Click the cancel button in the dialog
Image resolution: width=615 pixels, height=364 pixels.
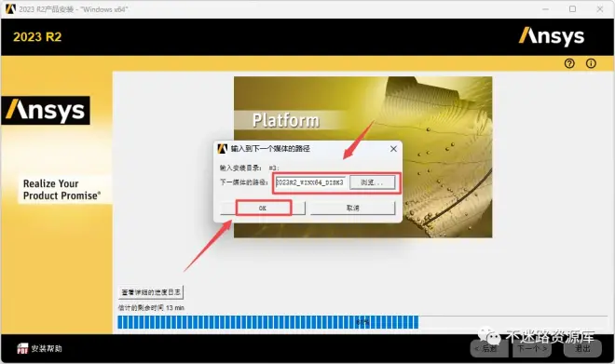pos(352,208)
